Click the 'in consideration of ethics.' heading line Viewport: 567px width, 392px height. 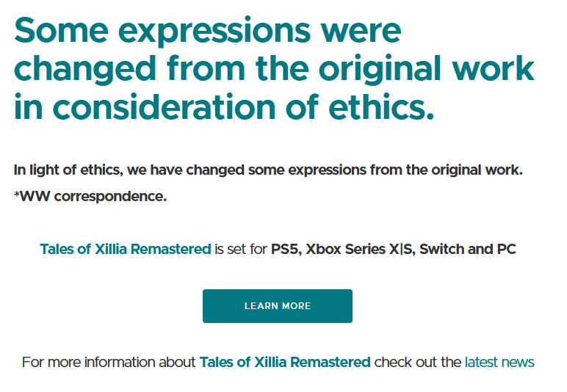coord(224,107)
